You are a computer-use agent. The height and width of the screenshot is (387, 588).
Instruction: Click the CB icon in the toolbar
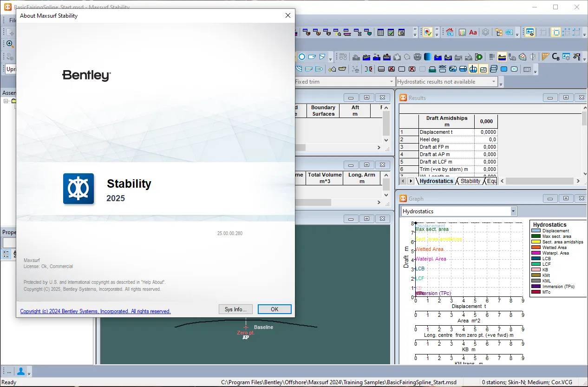tap(556, 57)
